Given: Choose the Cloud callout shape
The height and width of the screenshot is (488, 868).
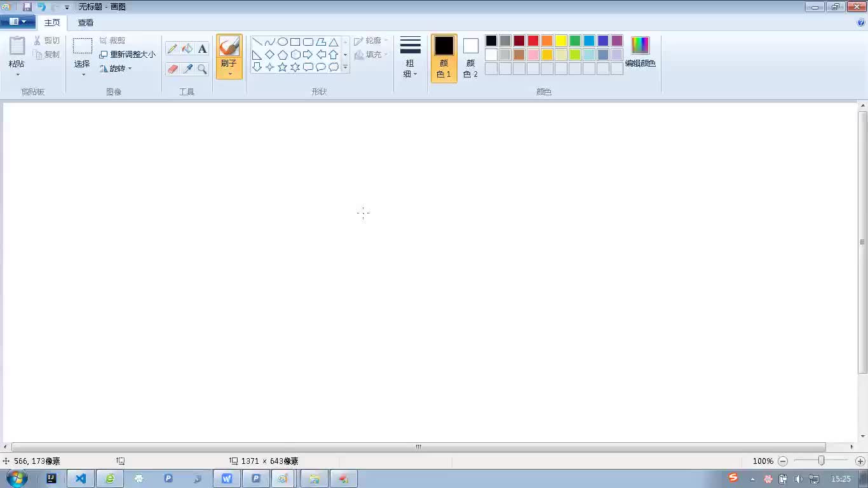Looking at the screenshot, I should 334,67.
